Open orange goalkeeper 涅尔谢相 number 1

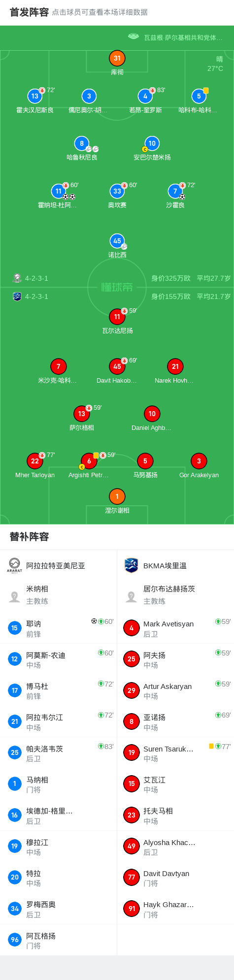[x=117, y=496]
